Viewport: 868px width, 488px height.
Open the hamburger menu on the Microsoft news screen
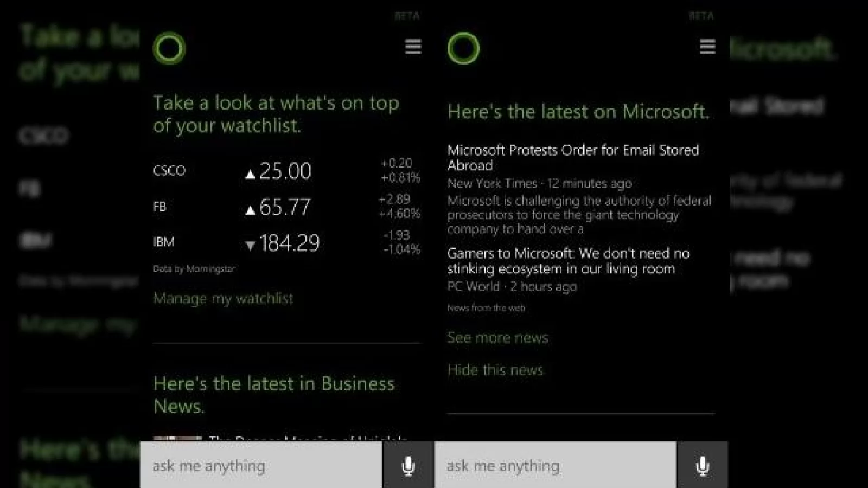[x=707, y=47]
